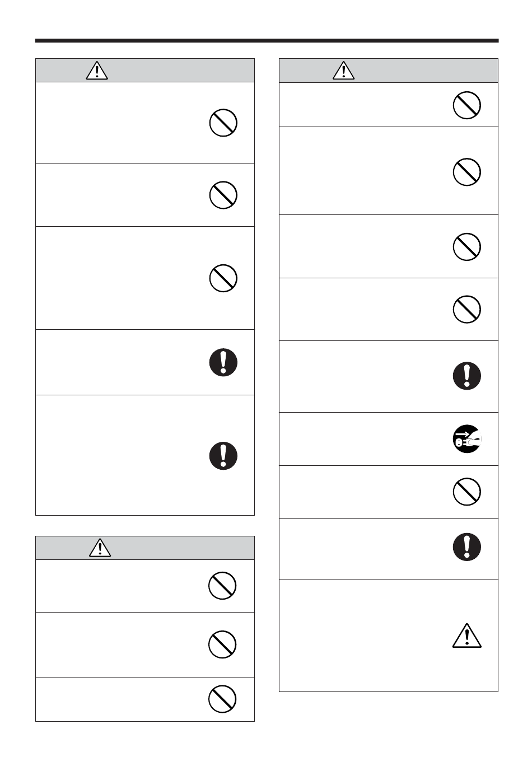Click the exclamation icon in the upper-left table's fourth row
This screenshot has width=532, height=757.
click(x=223, y=362)
